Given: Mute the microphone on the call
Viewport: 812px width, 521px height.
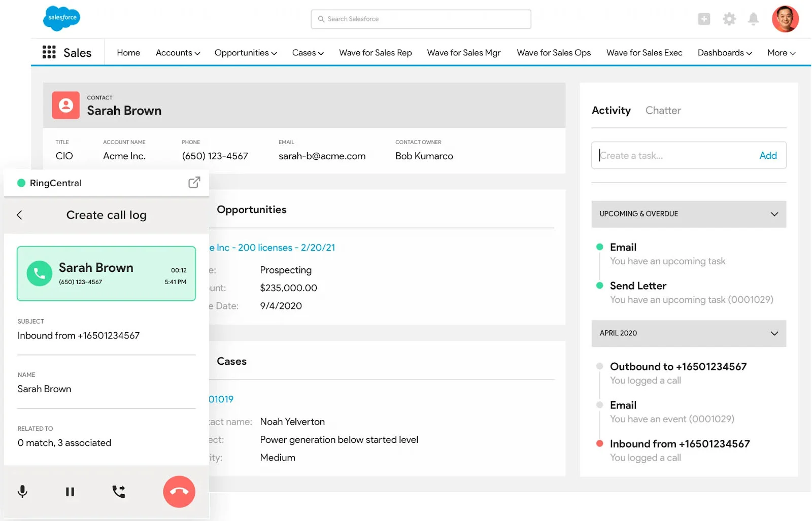Looking at the screenshot, I should [22, 492].
